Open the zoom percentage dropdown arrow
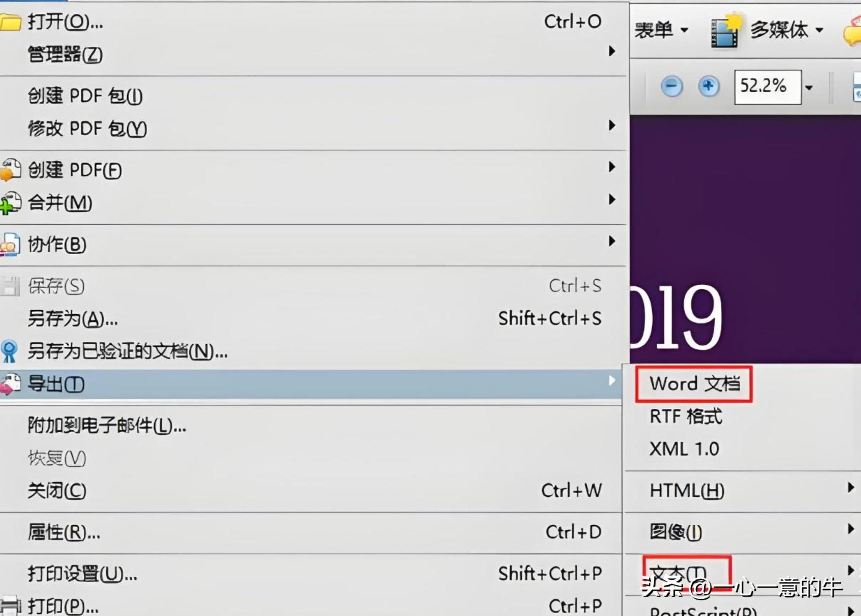This screenshot has width=861, height=616. 810,87
